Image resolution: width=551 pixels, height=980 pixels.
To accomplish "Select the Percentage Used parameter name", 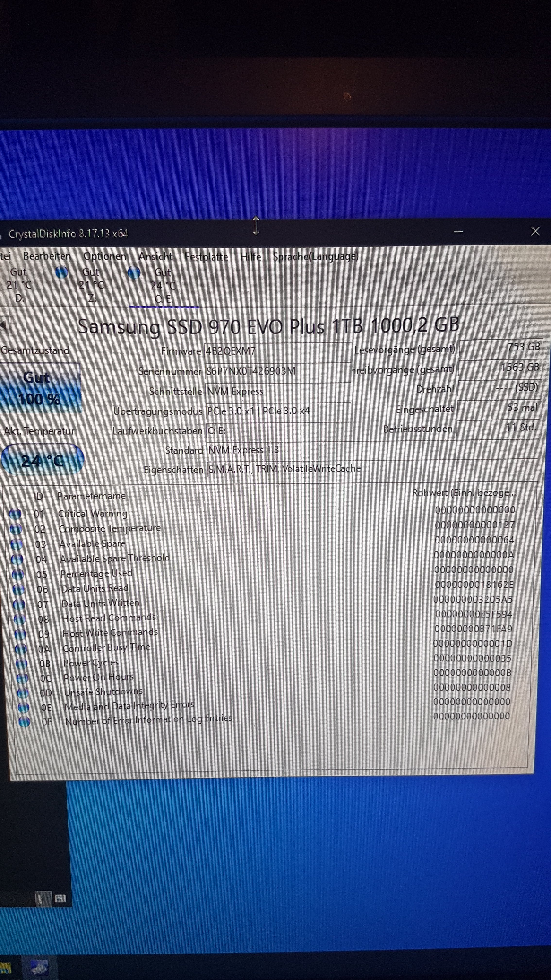I will tap(96, 573).
